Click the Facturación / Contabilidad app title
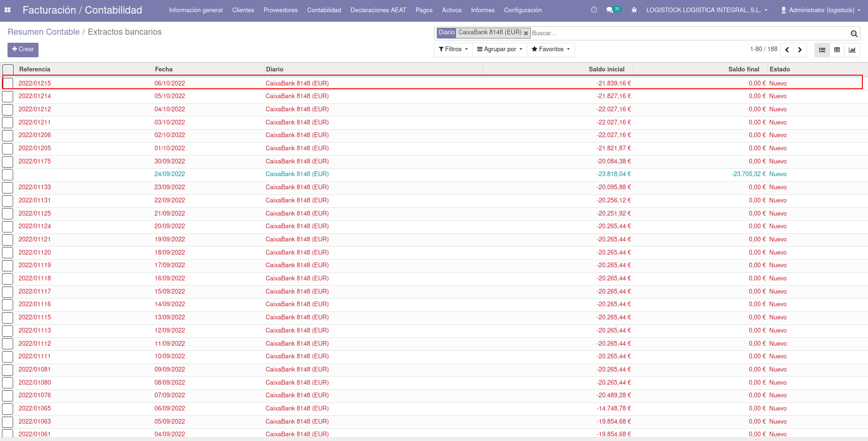This screenshot has width=868, height=441. point(82,10)
